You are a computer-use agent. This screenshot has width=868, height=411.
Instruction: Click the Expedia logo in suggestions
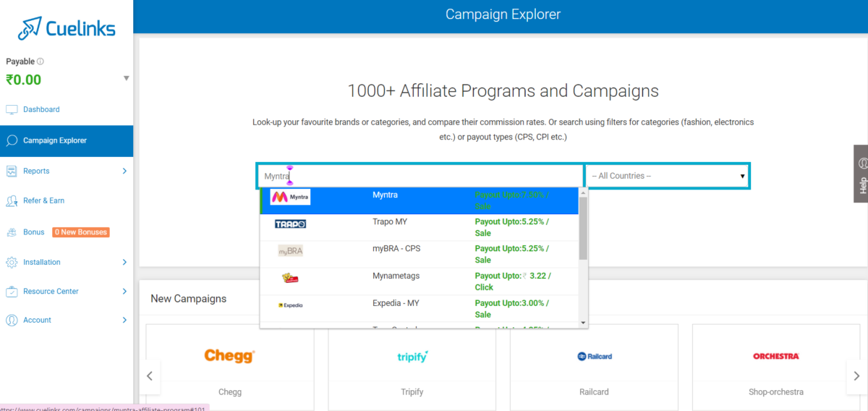[x=290, y=305]
